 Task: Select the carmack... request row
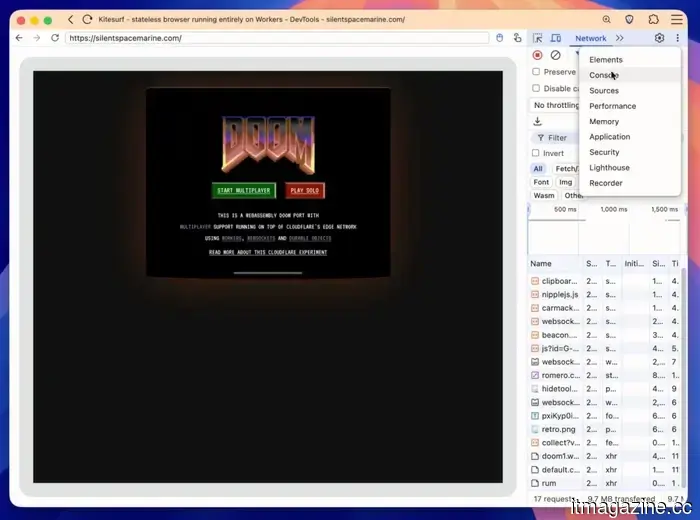[605, 308]
